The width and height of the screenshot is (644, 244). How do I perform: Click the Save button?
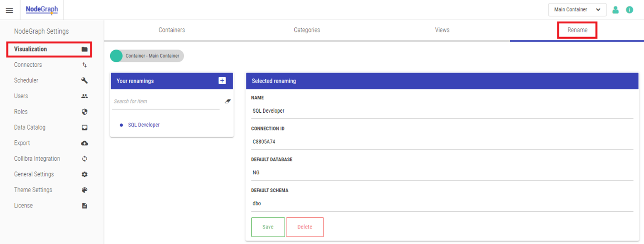coord(268,227)
